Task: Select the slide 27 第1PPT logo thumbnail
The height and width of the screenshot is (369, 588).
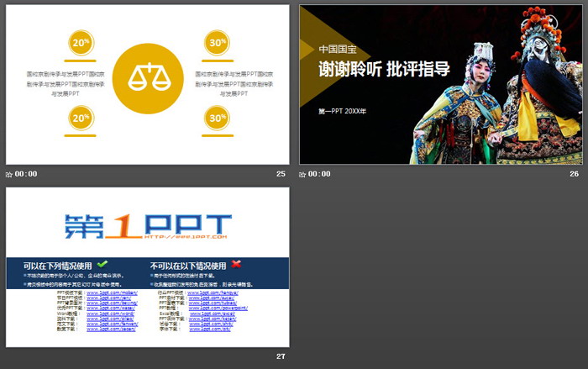Action: [x=147, y=267]
